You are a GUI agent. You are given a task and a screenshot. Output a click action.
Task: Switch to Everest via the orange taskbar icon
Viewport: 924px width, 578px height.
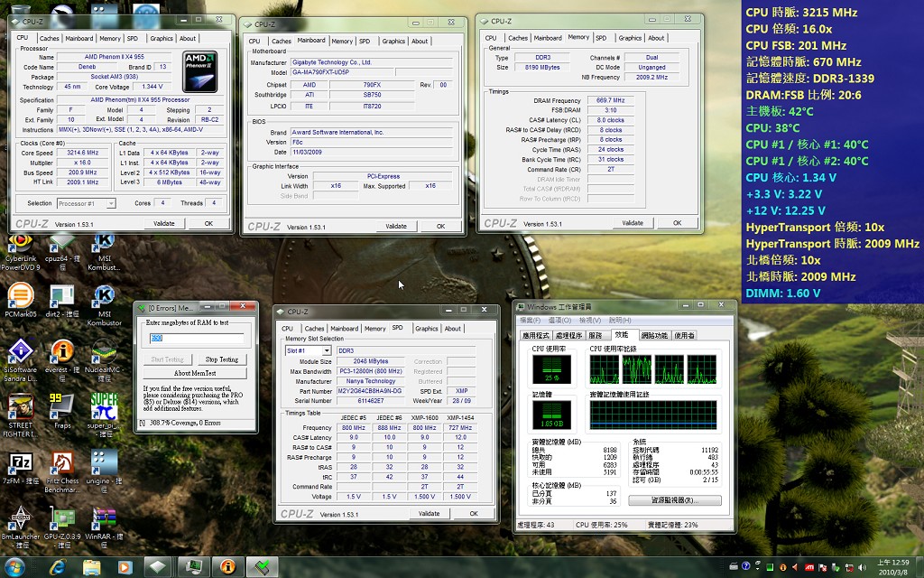click(x=227, y=567)
